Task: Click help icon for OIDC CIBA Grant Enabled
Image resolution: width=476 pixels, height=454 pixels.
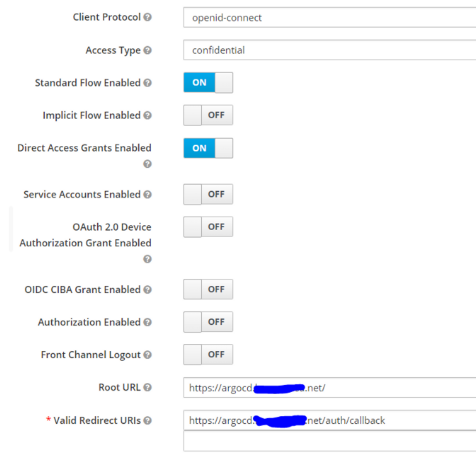Action: 147,290
